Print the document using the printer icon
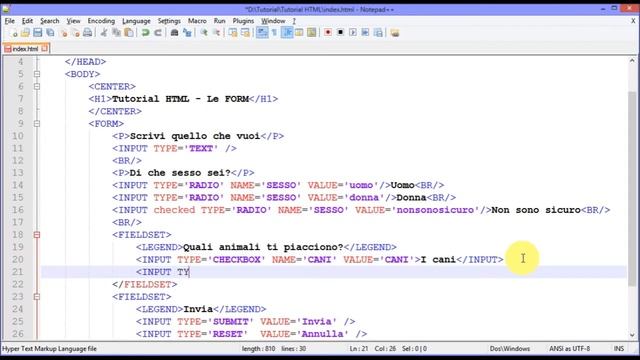This screenshot has width=640, height=360. tap(88, 33)
